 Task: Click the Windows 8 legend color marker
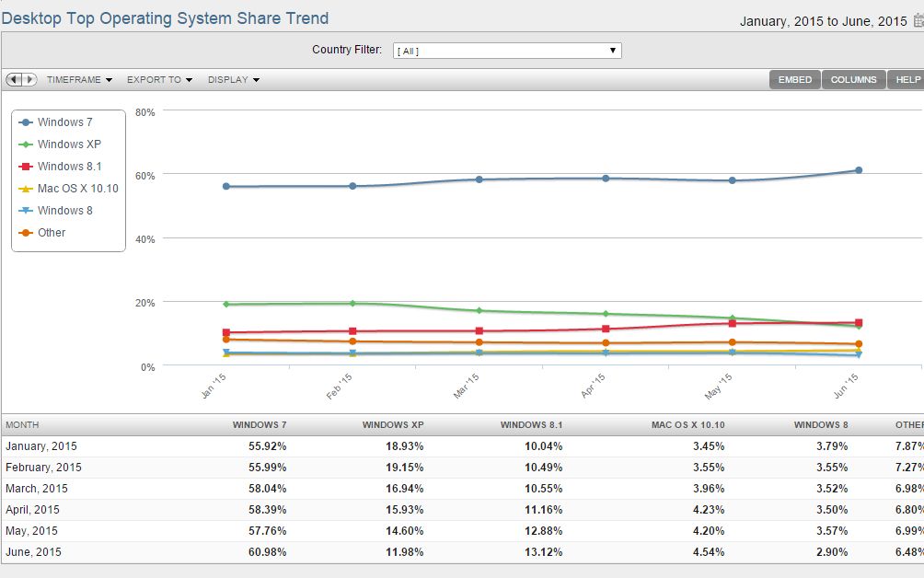click(26, 211)
